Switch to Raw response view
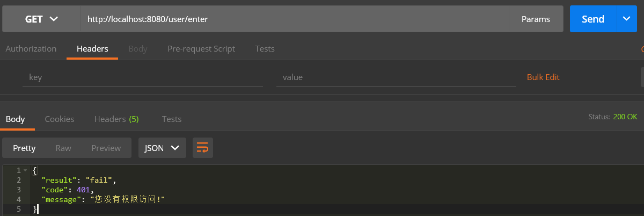 (63, 148)
